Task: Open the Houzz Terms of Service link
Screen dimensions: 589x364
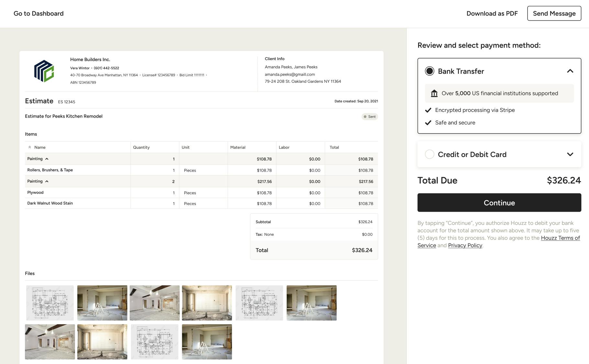Action: click(561, 238)
